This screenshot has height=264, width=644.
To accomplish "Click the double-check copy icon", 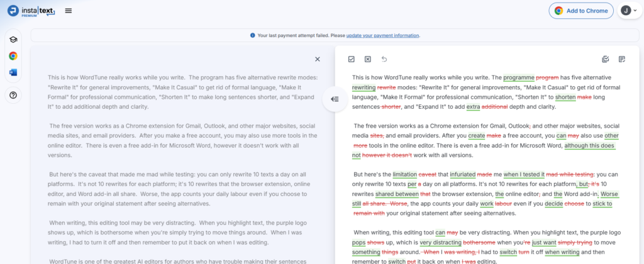I will click(x=606, y=59).
